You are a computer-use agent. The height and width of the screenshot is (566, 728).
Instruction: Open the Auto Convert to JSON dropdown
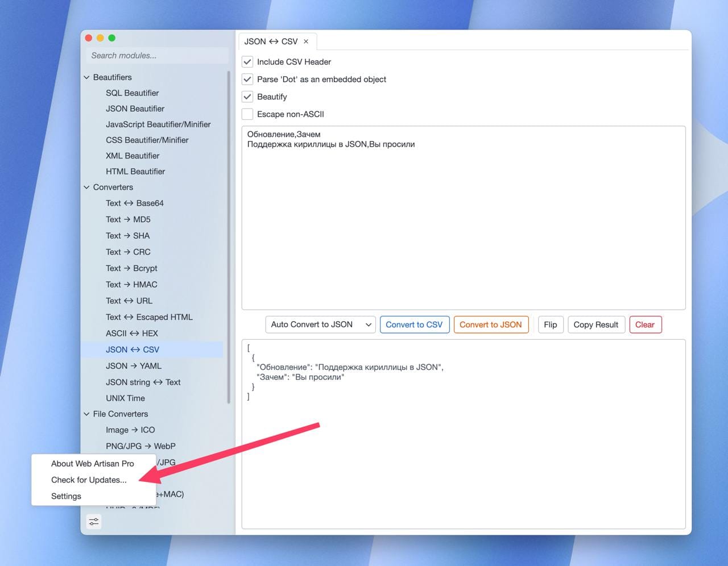click(320, 324)
